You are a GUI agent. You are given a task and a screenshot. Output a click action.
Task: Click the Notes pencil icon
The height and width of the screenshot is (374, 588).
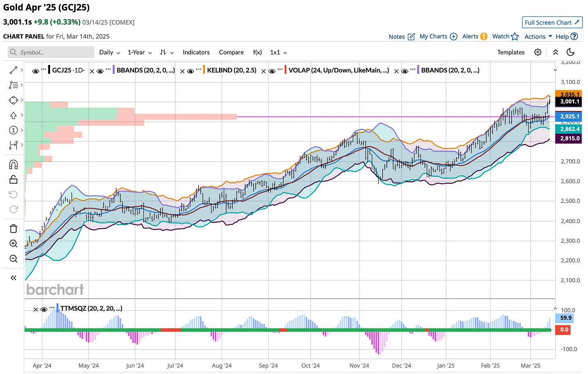tap(411, 36)
